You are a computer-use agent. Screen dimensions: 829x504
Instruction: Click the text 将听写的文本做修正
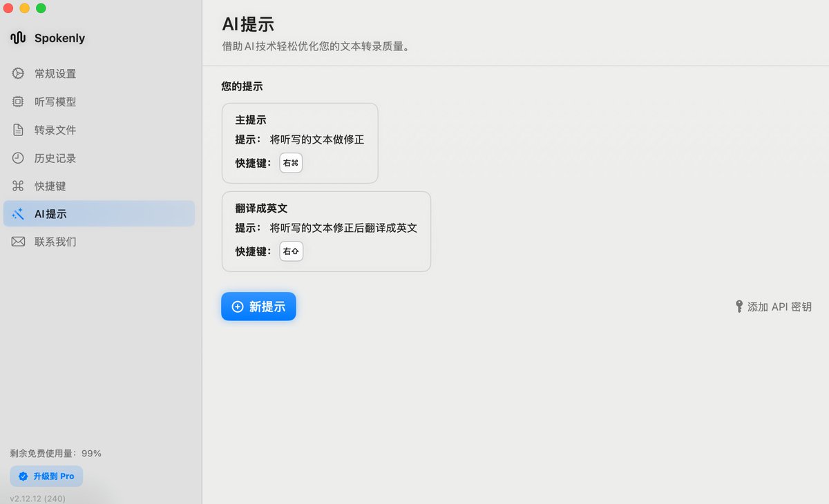pyautogui.click(x=317, y=139)
